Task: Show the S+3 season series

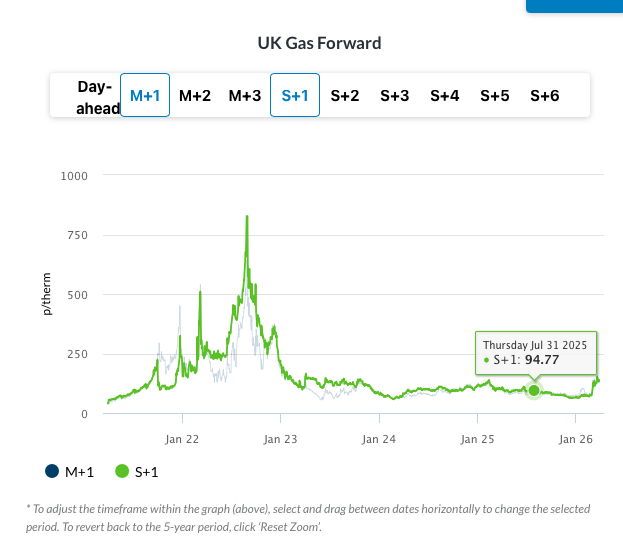Action: point(395,96)
